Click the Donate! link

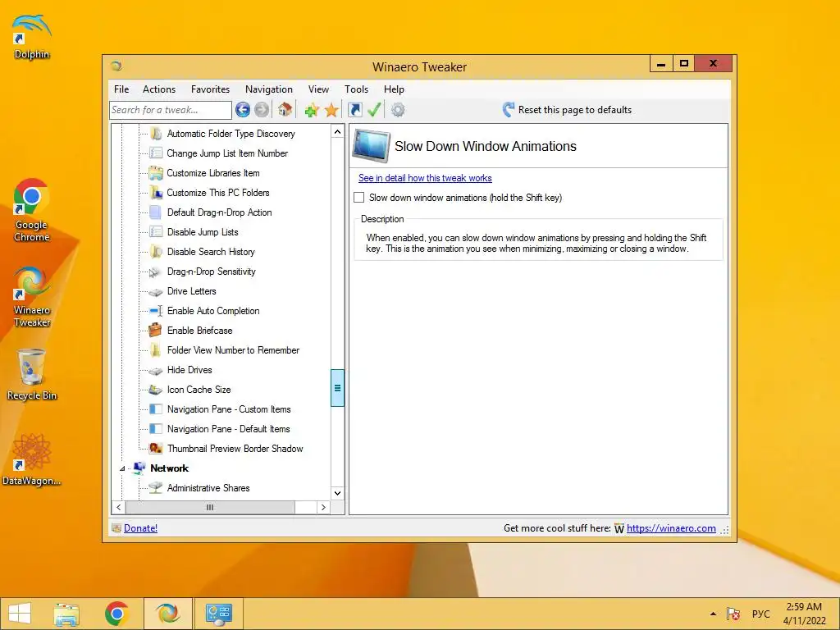coord(140,528)
